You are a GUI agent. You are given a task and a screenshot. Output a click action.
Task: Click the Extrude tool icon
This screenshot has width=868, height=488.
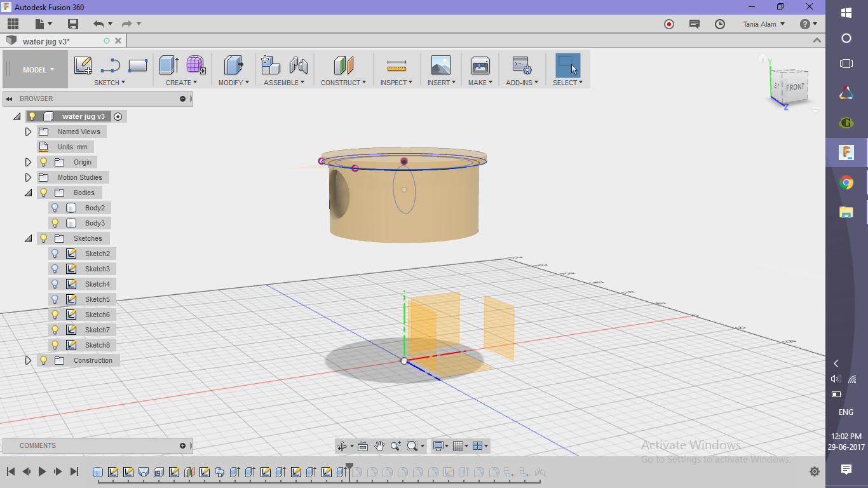click(168, 65)
